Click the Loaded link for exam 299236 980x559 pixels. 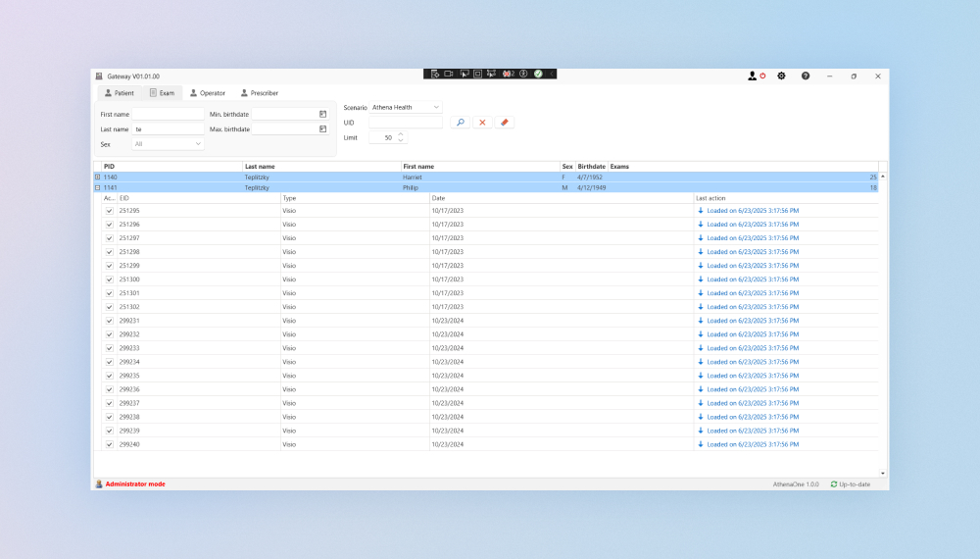[753, 389]
